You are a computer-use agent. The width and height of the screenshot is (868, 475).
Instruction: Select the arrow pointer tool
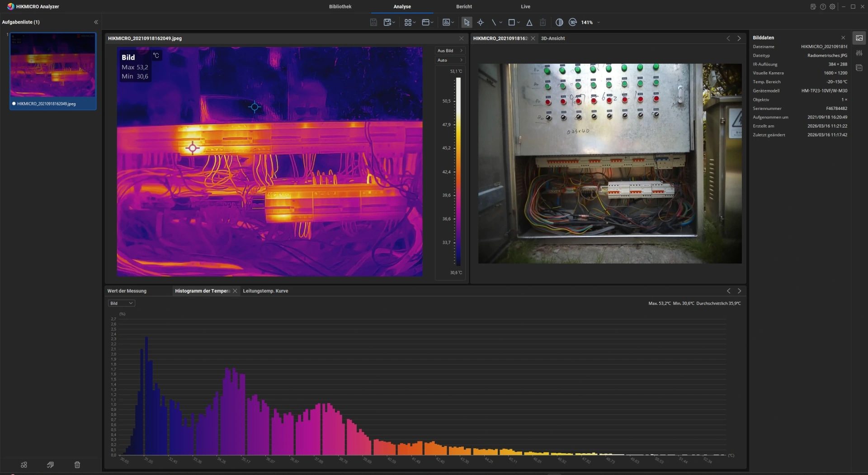(467, 22)
